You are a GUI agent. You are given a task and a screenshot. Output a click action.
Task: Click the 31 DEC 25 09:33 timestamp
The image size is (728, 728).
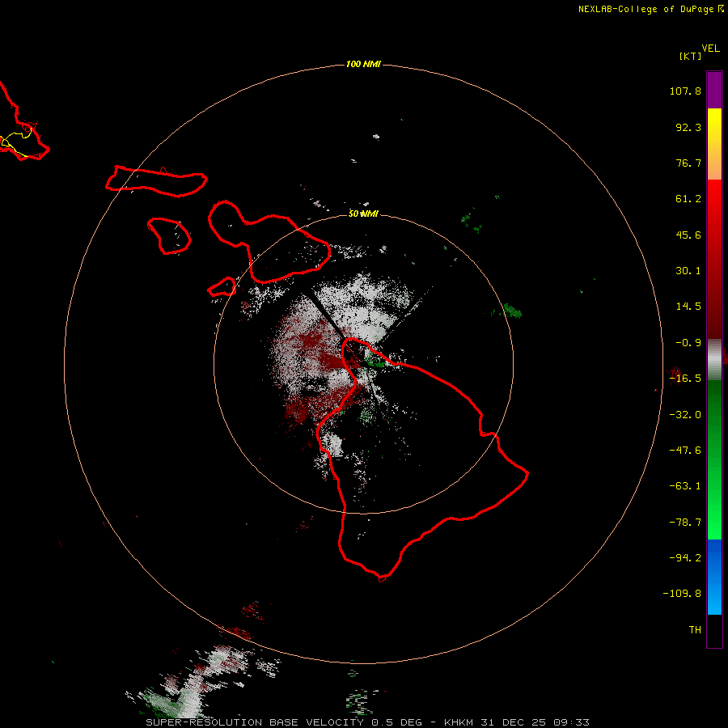pyautogui.click(x=535, y=722)
